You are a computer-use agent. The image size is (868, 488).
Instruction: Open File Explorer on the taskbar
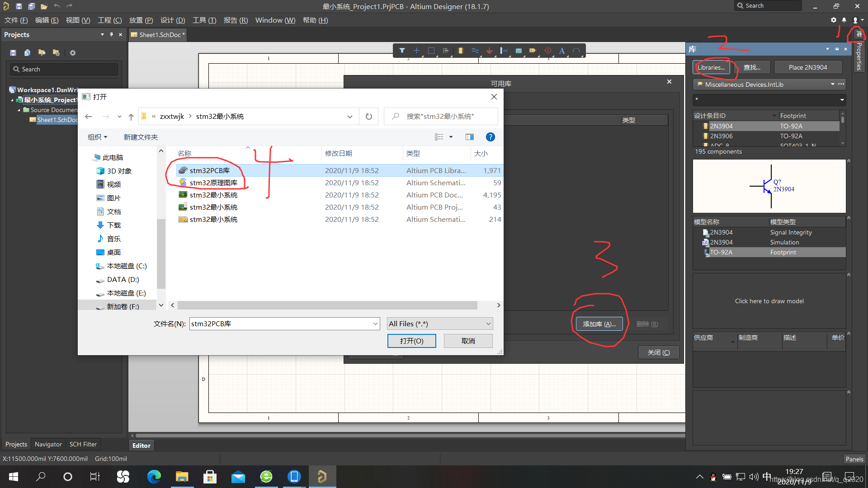pyautogui.click(x=182, y=477)
